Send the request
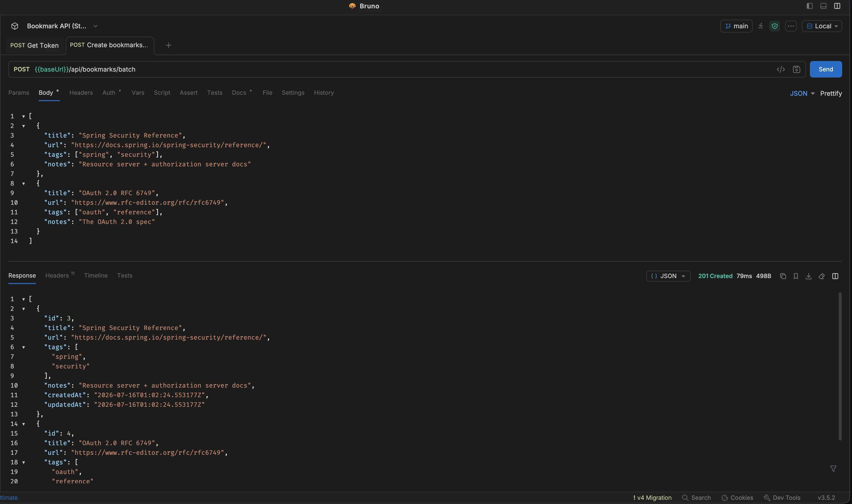 (825, 69)
